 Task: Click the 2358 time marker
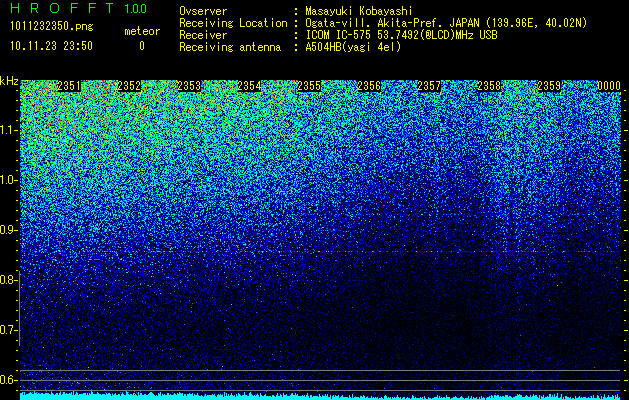pos(489,86)
